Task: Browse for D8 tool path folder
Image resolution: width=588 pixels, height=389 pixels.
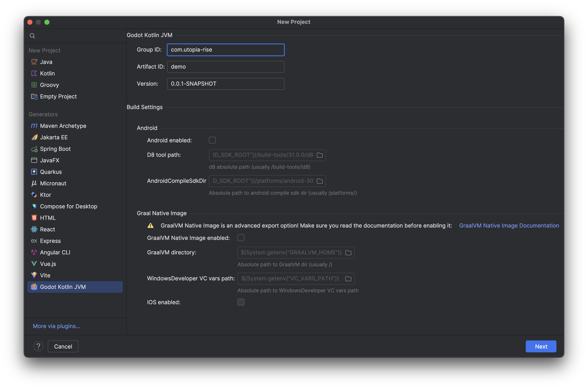Action: (320, 155)
